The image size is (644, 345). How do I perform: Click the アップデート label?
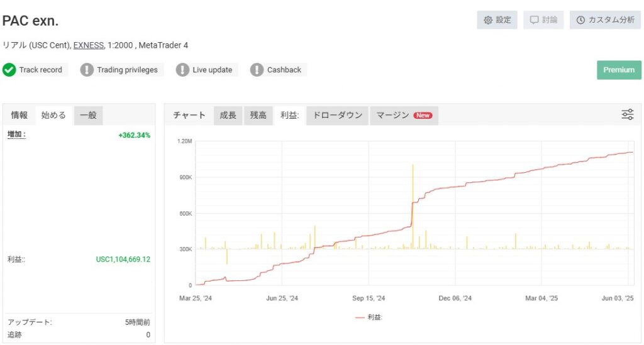[x=30, y=322]
